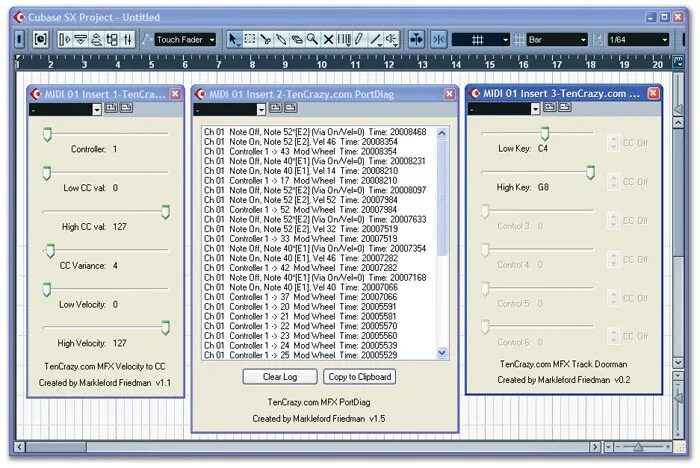This screenshot has width=700, height=468.
Task: Close the MIDI 01 Insert 1 window
Action: tap(175, 94)
